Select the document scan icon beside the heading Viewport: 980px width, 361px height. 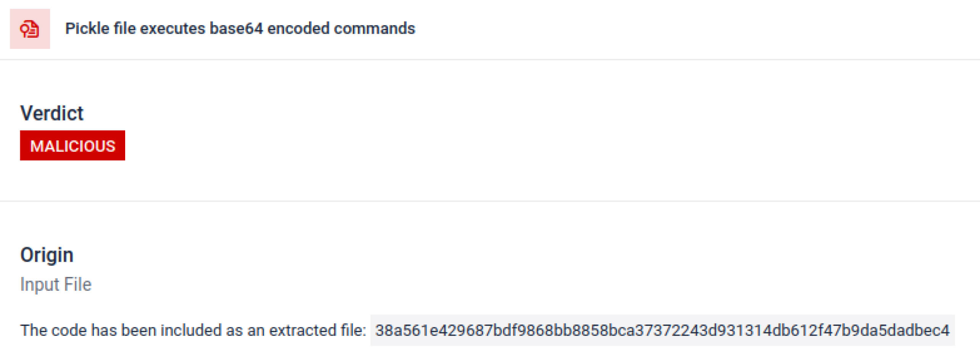coord(30,28)
